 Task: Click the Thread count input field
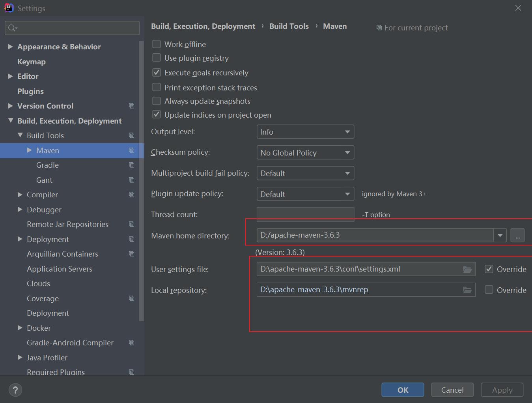click(x=305, y=214)
